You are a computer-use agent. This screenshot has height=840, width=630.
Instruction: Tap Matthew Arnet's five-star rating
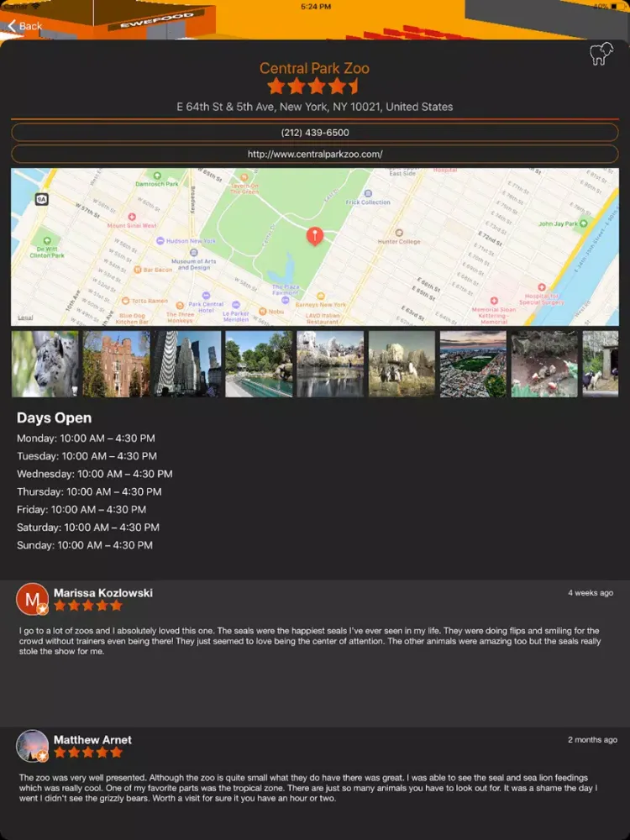click(x=88, y=753)
